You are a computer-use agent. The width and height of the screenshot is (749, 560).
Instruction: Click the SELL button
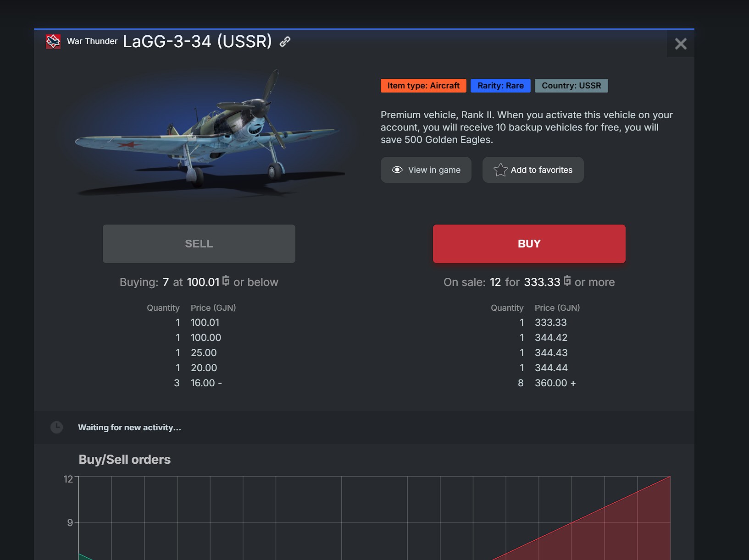tap(199, 244)
